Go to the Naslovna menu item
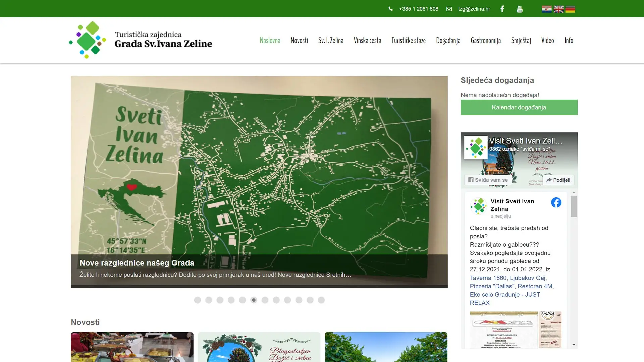Screen dimensions: 644x362 coord(270,41)
